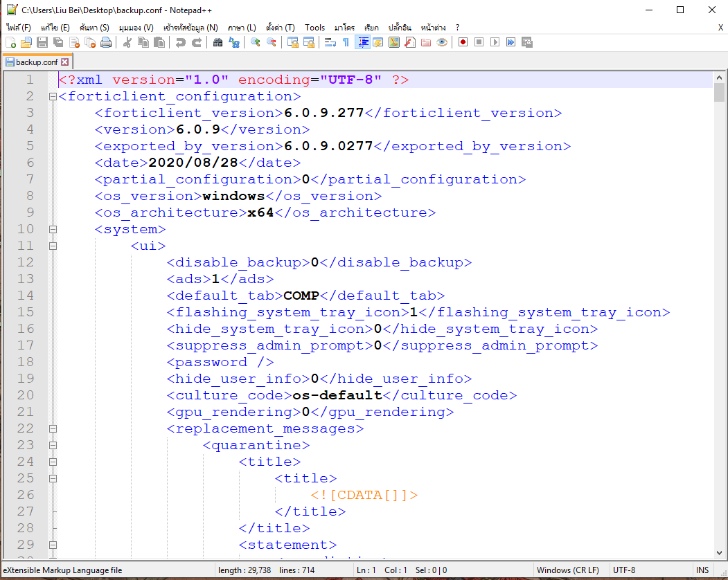Viewport: 728px width, 580px height.
Task: Zoom in using the magnifier icon
Action: [x=255, y=43]
